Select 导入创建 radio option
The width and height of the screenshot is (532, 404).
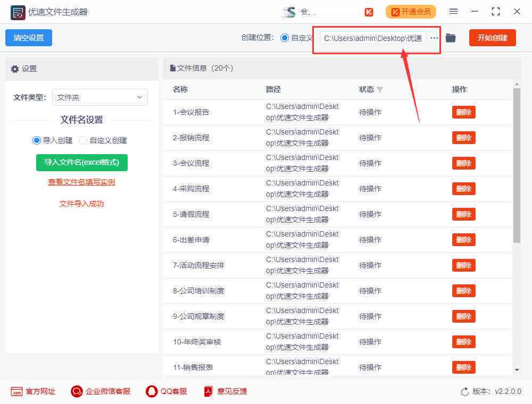pos(36,140)
